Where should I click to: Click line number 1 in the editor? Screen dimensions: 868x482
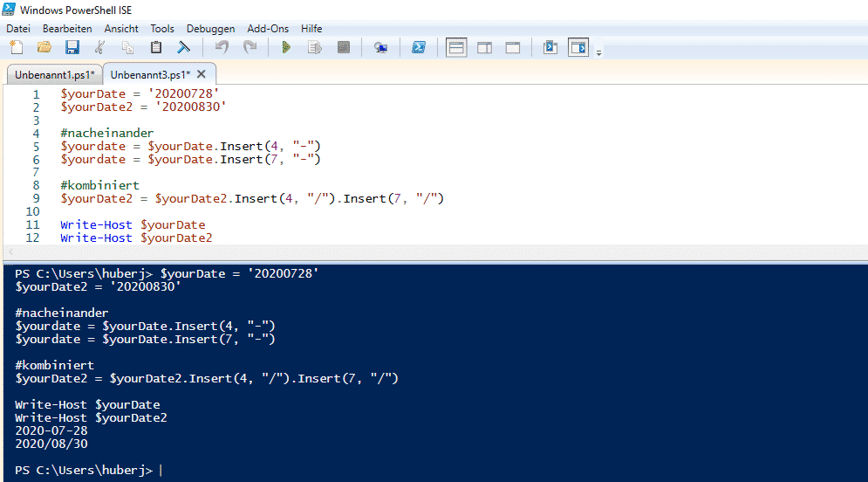(36, 94)
